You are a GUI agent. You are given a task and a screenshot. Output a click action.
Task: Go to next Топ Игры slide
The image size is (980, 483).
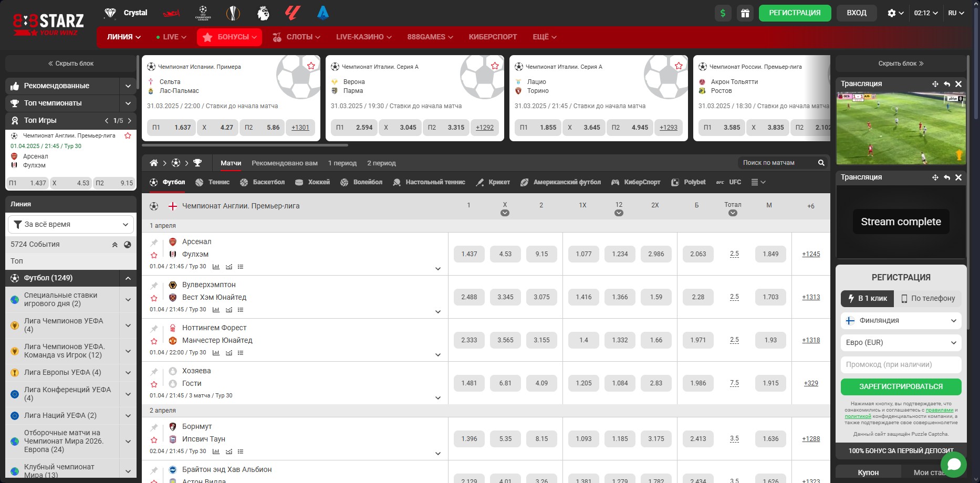point(129,121)
